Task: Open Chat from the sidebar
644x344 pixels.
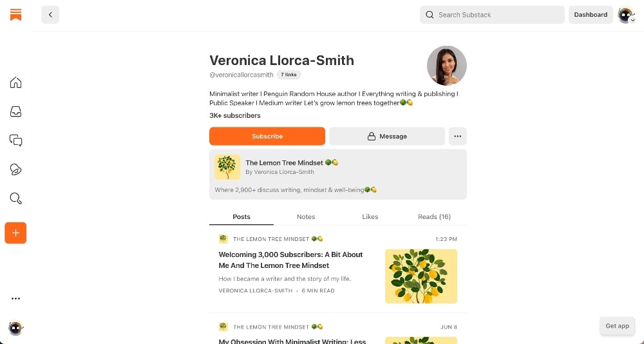Action: (x=16, y=140)
